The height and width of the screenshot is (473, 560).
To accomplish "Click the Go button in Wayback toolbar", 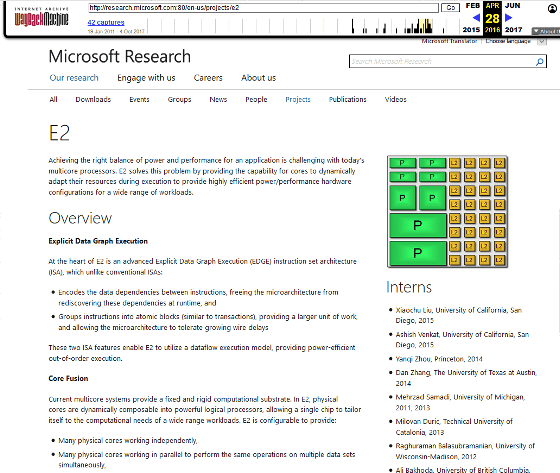I will [x=450, y=8].
